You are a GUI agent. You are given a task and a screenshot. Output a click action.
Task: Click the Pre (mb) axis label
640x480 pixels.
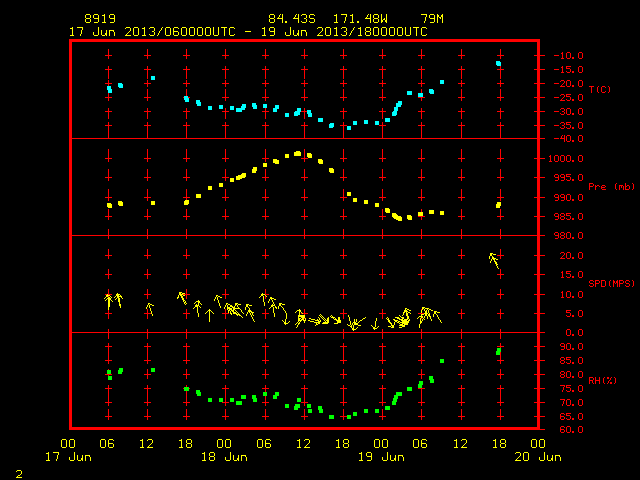click(x=611, y=187)
